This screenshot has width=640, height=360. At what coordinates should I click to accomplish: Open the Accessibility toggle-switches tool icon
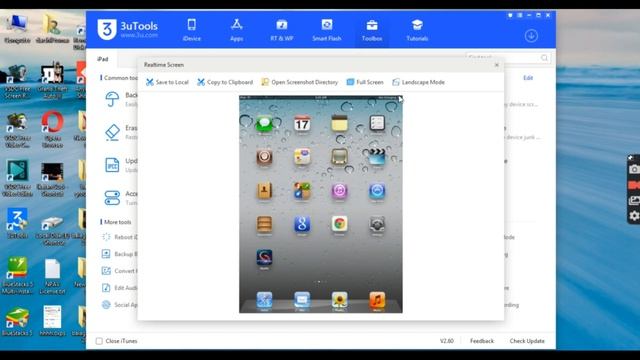click(112, 198)
